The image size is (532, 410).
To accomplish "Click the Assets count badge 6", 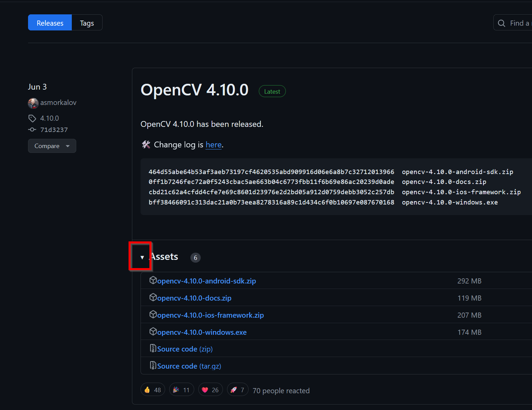I will coord(196,257).
